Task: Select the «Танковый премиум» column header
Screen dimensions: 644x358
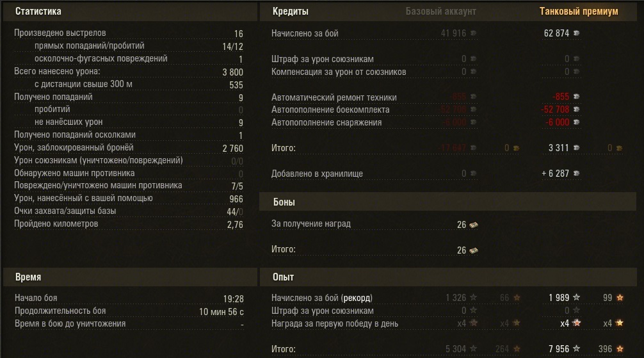Action: (579, 12)
